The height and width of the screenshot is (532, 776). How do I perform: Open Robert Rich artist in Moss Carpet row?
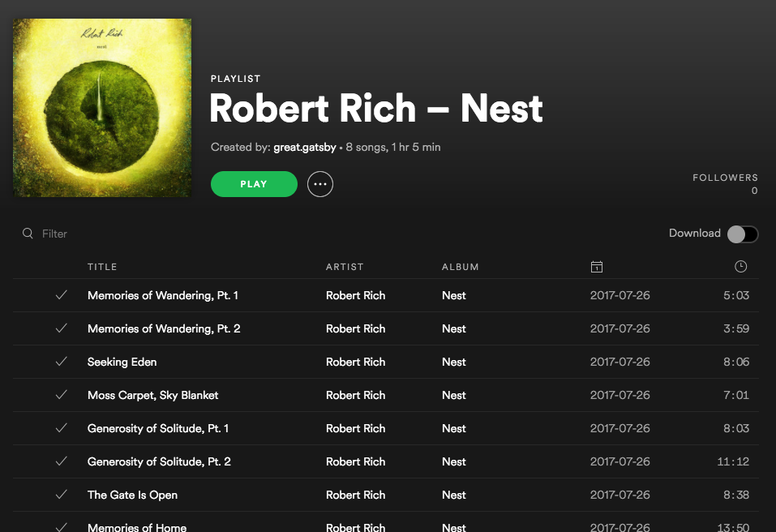(x=355, y=395)
